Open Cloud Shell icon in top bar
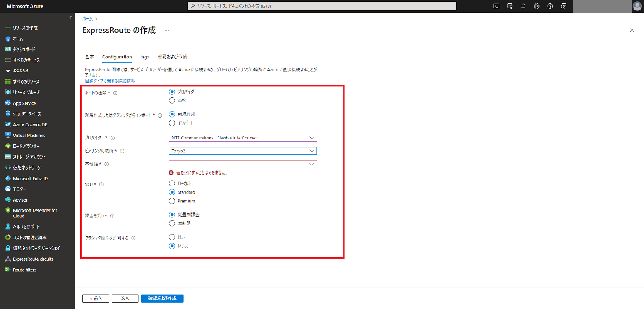The width and height of the screenshot is (644, 309). click(496, 6)
